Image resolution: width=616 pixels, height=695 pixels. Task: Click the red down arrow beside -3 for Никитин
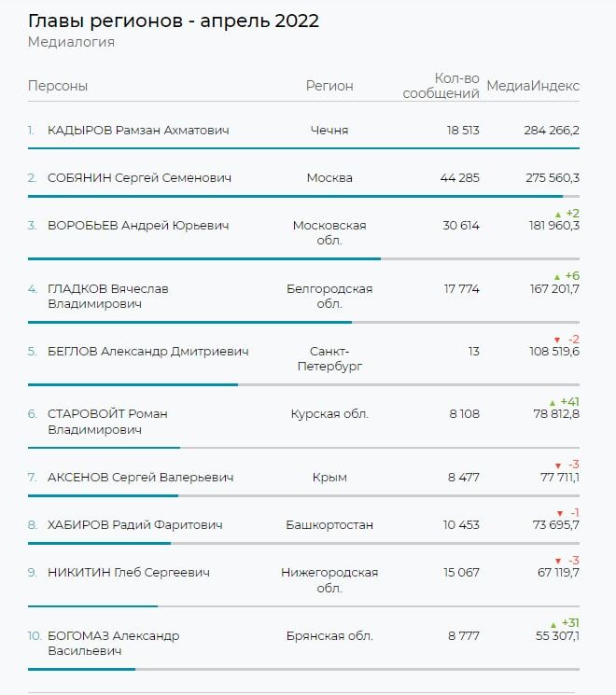(x=557, y=561)
